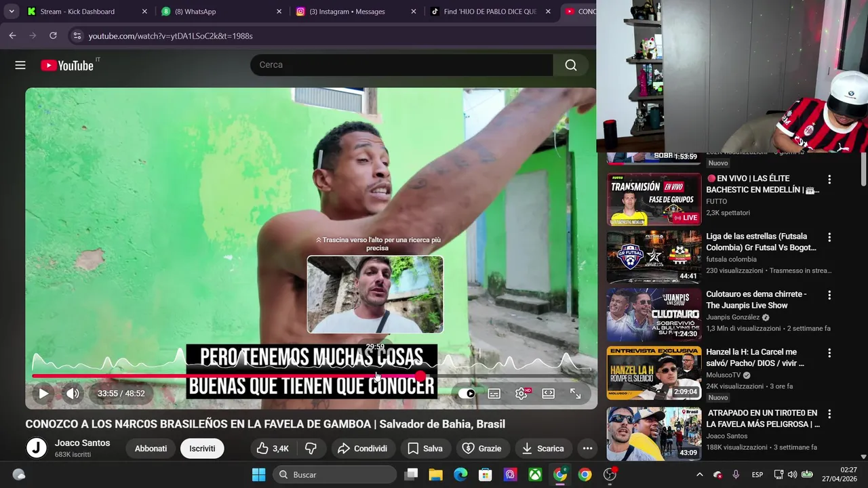868x488 pixels.
Task: Open options for ATRAPADO EN UN TIROTEO video
Action: click(x=829, y=414)
